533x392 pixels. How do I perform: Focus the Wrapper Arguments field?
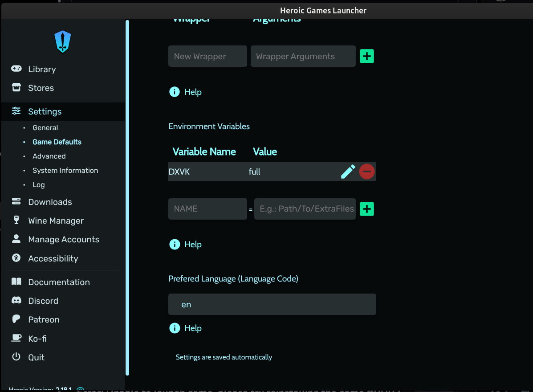pyautogui.click(x=303, y=56)
